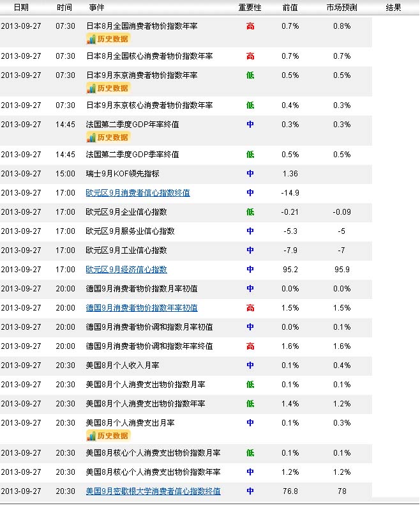420x508 pixels.
Task: Select 美国8月个人消费支出物价指数月率 event text
Action: (146, 385)
